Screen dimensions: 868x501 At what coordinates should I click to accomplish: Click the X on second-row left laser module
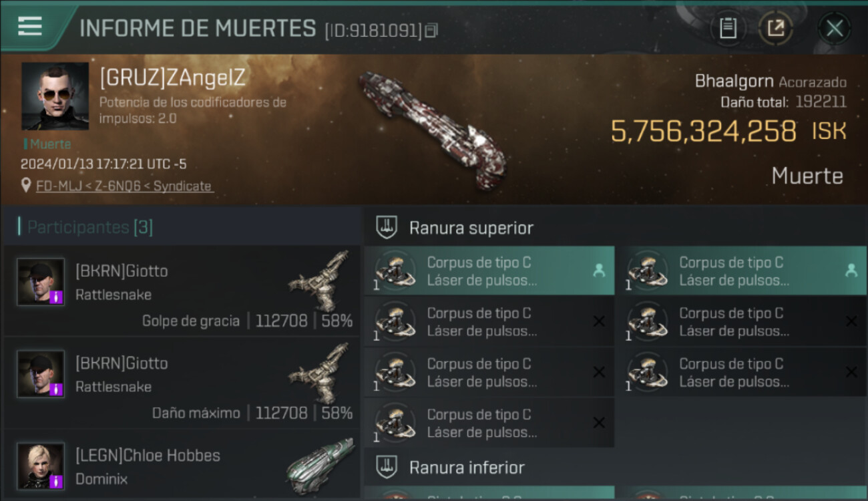[599, 321]
